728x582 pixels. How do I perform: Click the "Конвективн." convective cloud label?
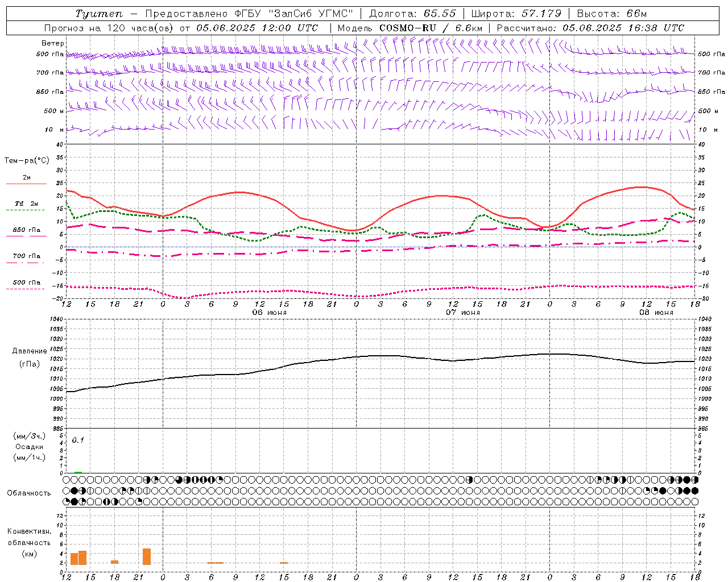click(30, 531)
